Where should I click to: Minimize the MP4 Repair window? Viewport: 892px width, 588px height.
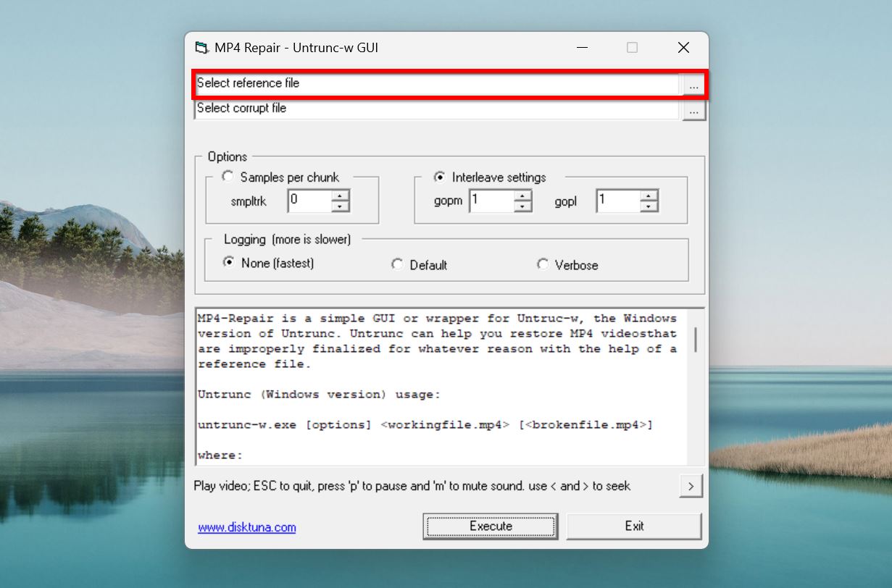coord(582,48)
